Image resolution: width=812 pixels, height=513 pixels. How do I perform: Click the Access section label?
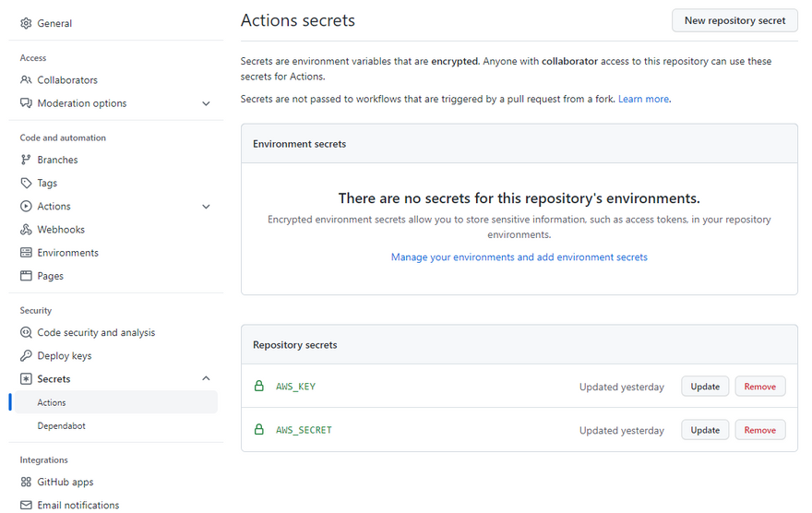pos(32,57)
